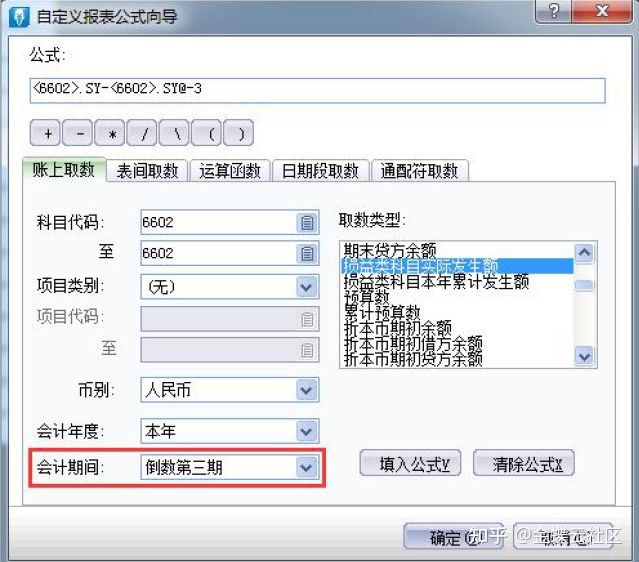Switch to 账上取数 tab
This screenshot has height=562, width=639.
(x=64, y=170)
